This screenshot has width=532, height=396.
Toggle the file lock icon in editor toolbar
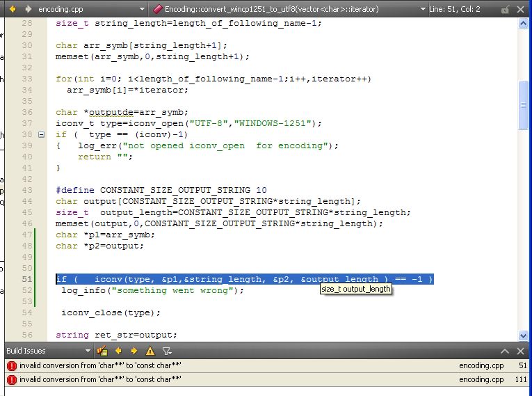pyautogui.click(x=505, y=10)
